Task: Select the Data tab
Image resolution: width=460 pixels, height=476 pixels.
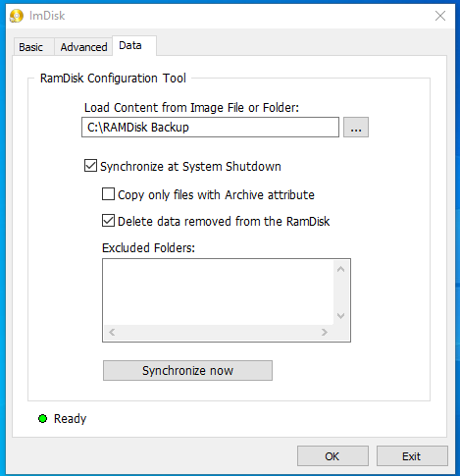Action: coord(130,45)
